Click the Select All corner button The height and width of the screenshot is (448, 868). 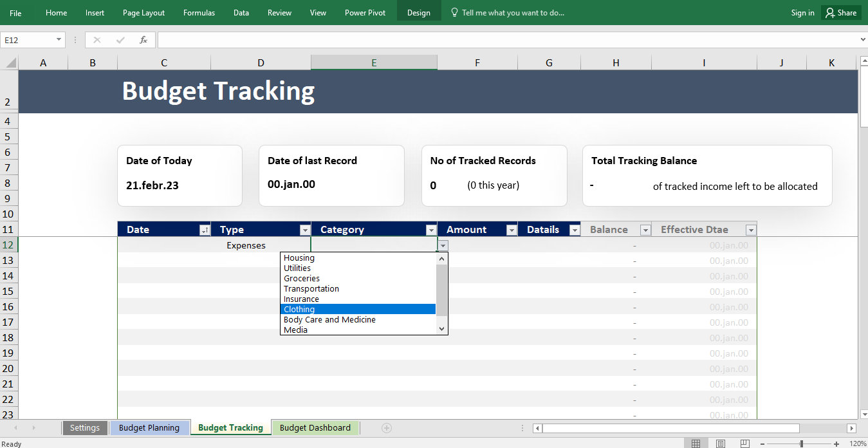(9, 62)
